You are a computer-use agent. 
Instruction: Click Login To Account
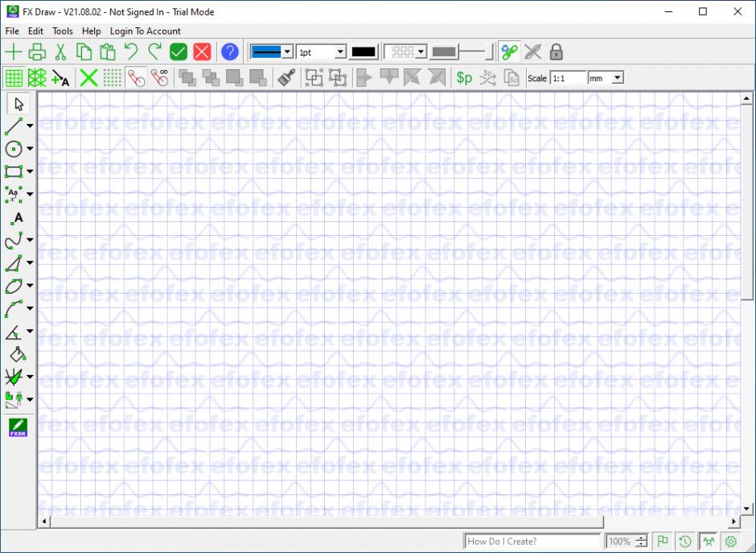(x=146, y=31)
